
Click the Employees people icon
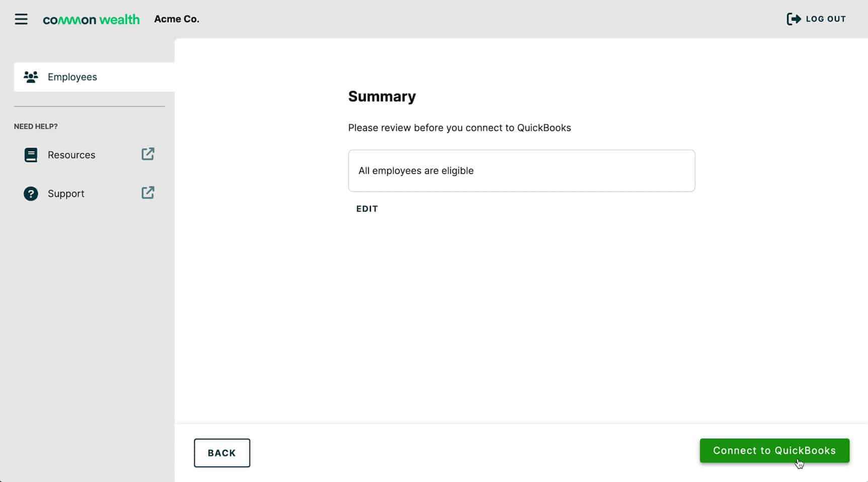[31, 77]
